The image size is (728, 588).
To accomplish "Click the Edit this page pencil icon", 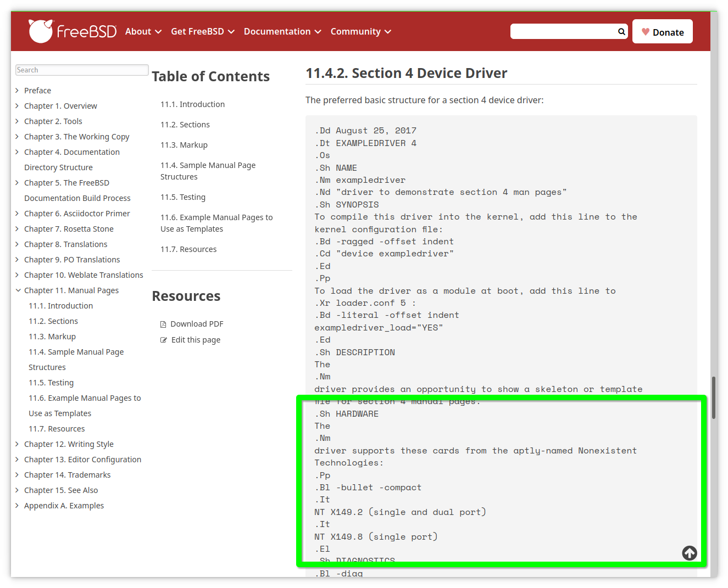I will click(x=164, y=340).
